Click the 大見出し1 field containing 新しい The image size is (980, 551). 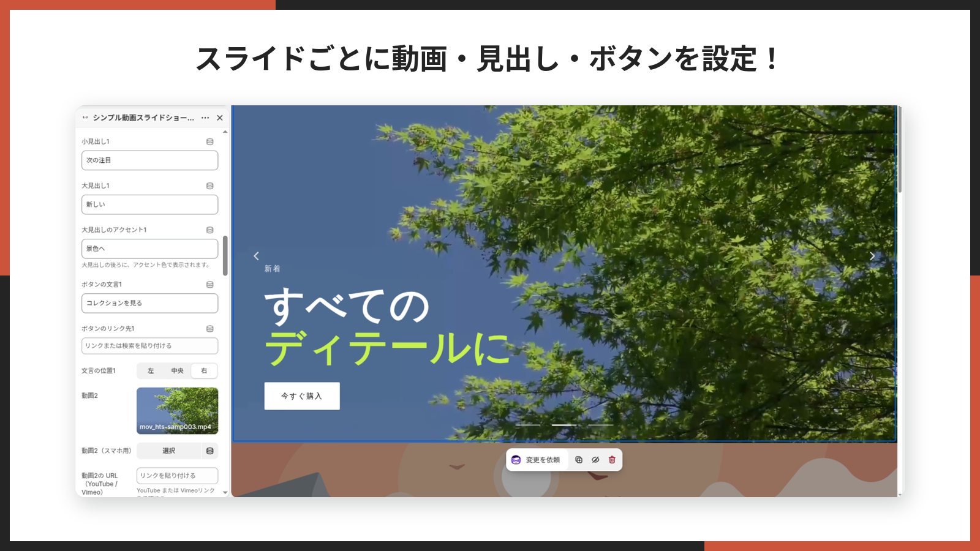(149, 204)
